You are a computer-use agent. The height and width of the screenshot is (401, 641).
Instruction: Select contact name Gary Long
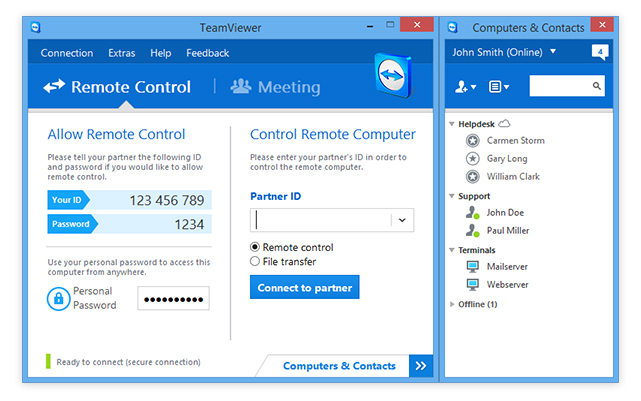(x=507, y=159)
